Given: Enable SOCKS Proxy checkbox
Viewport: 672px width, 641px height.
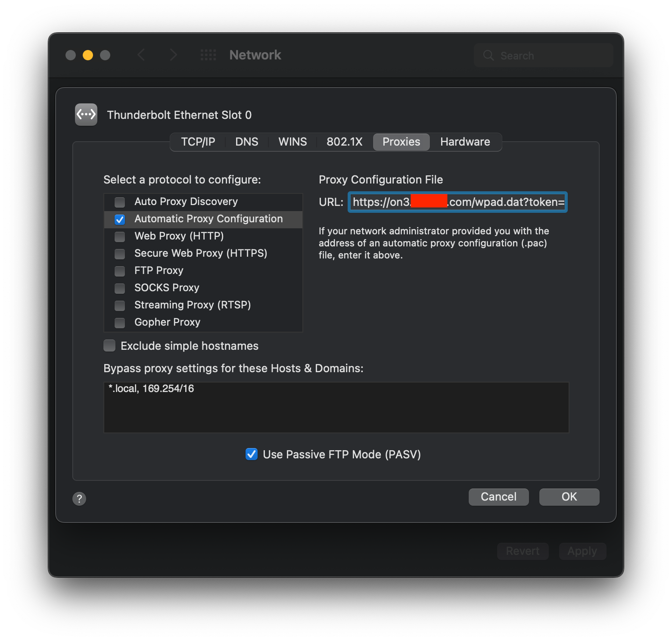Looking at the screenshot, I should [120, 288].
